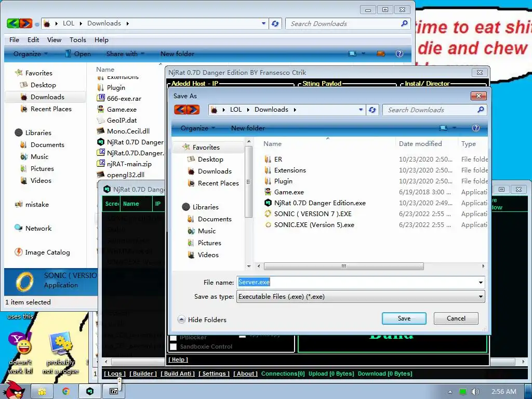Viewport: 532px width, 399px height.
Task: Select opengl32.dll in Explorer list
Action: 121,175
